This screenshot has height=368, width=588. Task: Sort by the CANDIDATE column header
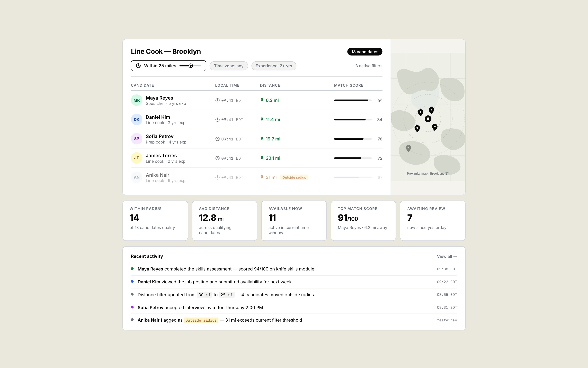pyautogui.click(x=142, y=85)
